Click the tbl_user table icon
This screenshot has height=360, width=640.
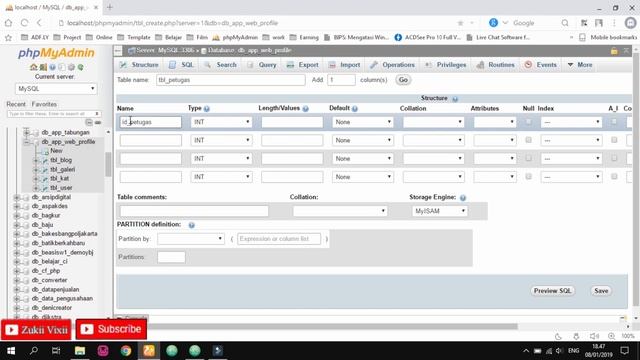45,188
